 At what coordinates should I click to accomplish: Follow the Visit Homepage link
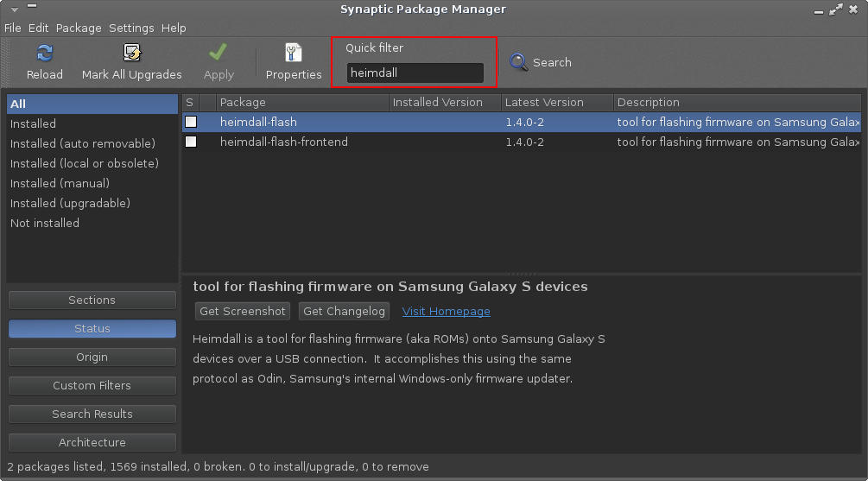[446, 311]
